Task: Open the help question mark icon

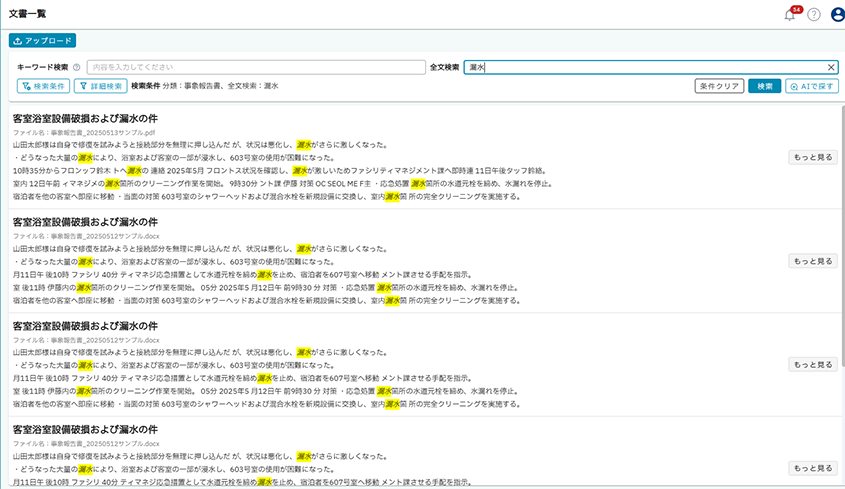Action: (814, 15)
